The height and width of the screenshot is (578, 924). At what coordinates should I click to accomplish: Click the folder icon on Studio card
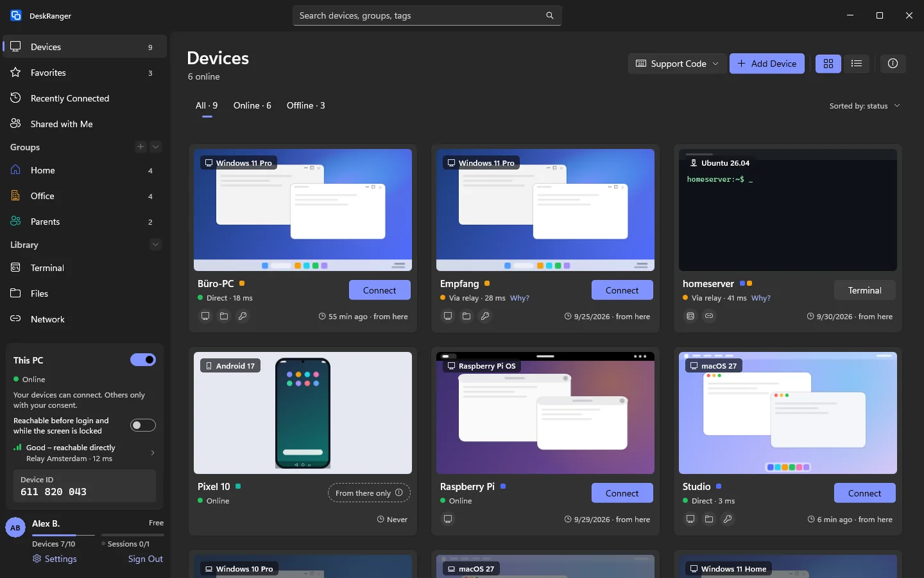[x=709, y=519]
